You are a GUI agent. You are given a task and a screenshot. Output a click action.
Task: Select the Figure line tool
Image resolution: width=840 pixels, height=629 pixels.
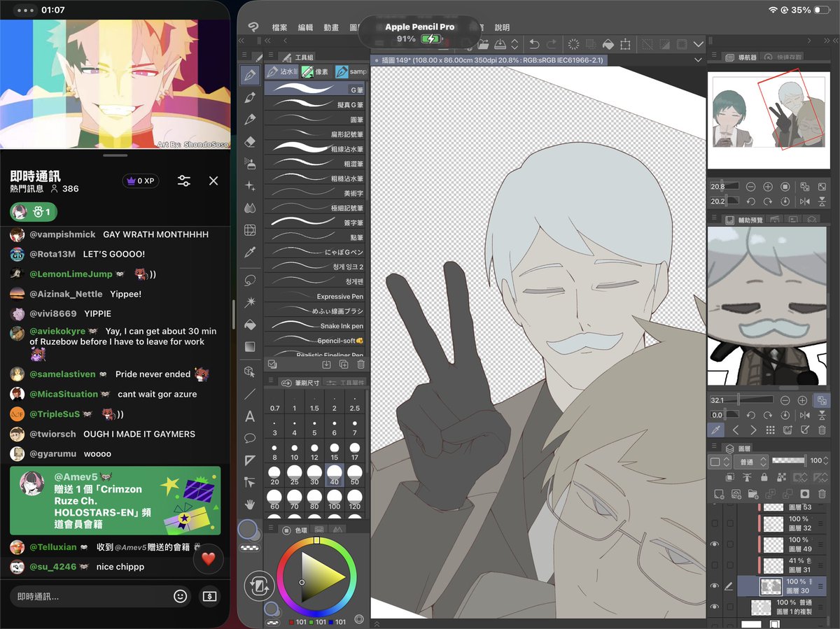click(250, 394)
